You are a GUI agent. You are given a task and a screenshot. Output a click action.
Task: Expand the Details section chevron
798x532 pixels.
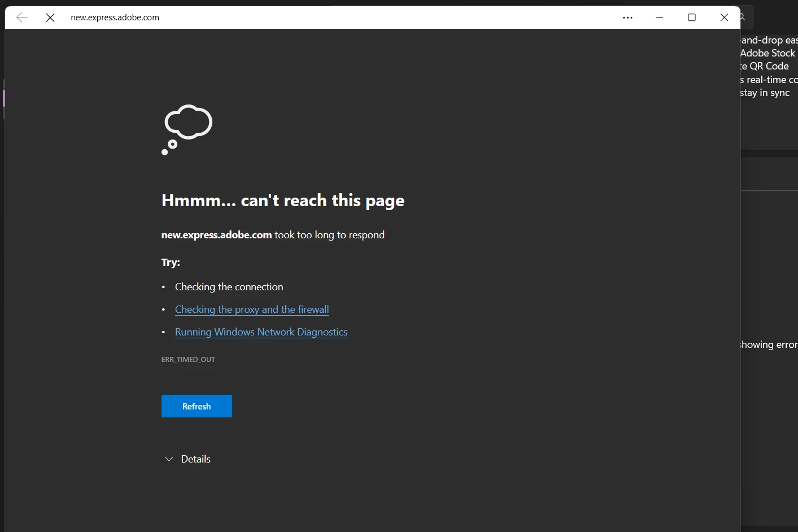tap(168, 459)
